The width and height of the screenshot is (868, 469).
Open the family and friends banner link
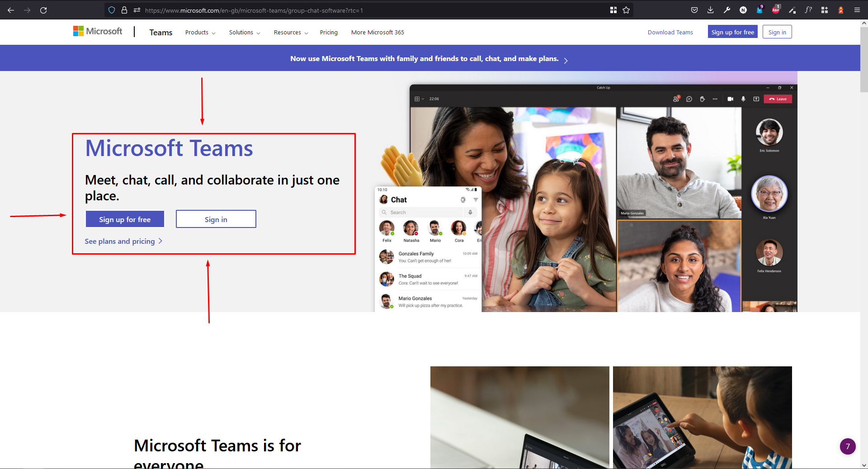[424, 59]
